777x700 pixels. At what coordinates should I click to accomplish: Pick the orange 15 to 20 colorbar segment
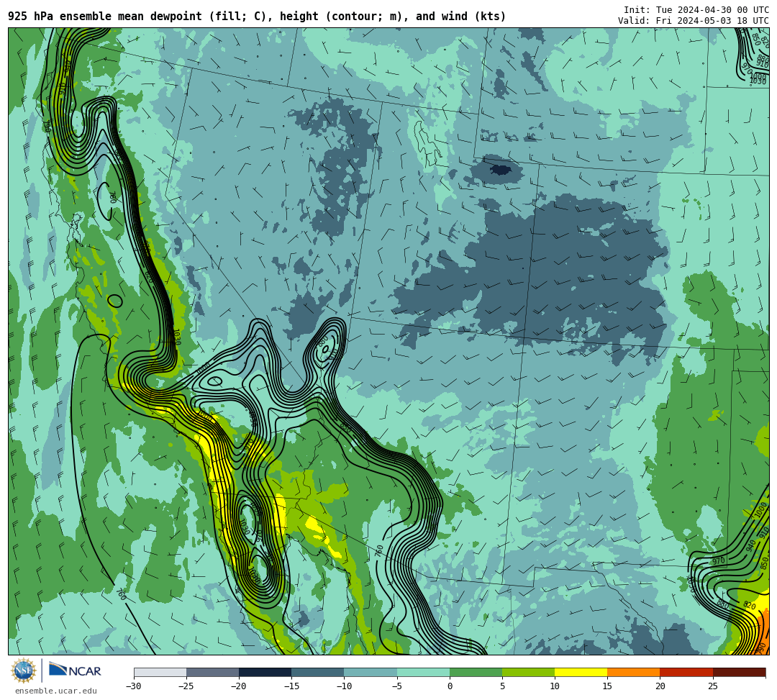634,672
